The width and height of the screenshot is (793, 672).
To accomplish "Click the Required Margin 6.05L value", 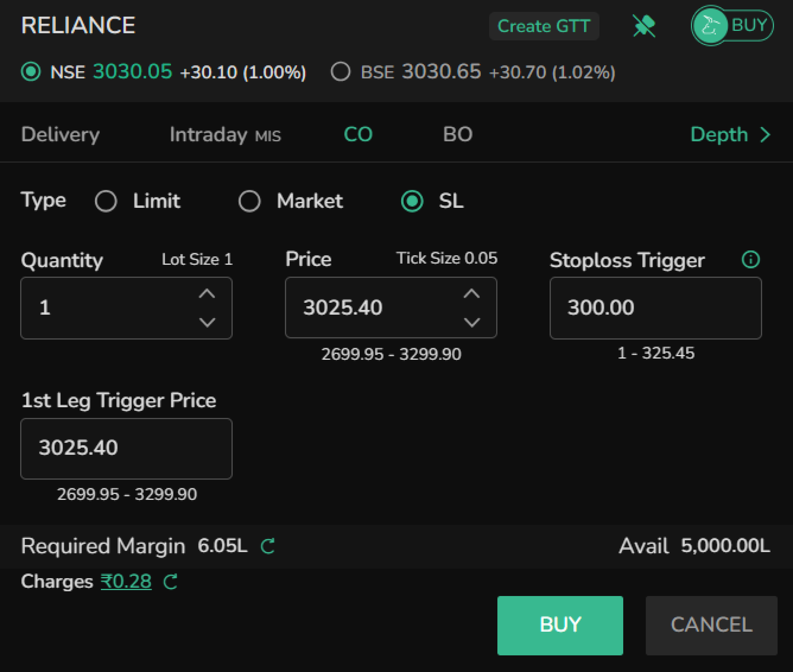I will (x=222, y=546).
